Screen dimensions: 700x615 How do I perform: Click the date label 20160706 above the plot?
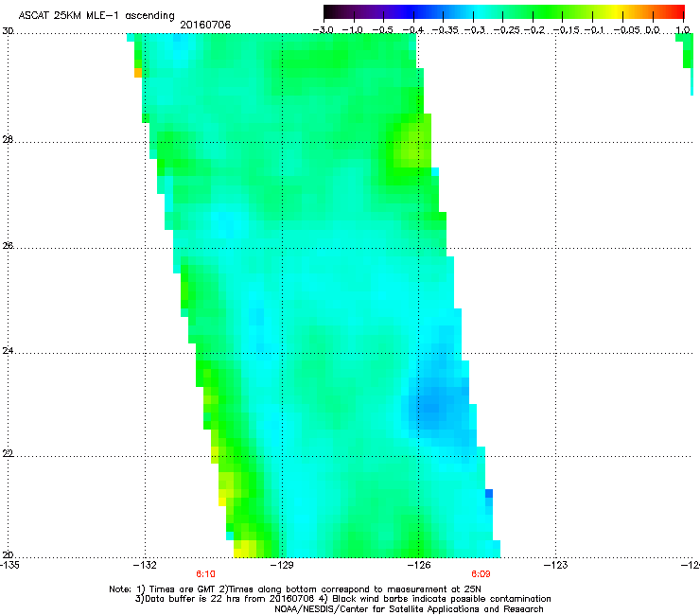pyautogui.click(x=205, y=25)
